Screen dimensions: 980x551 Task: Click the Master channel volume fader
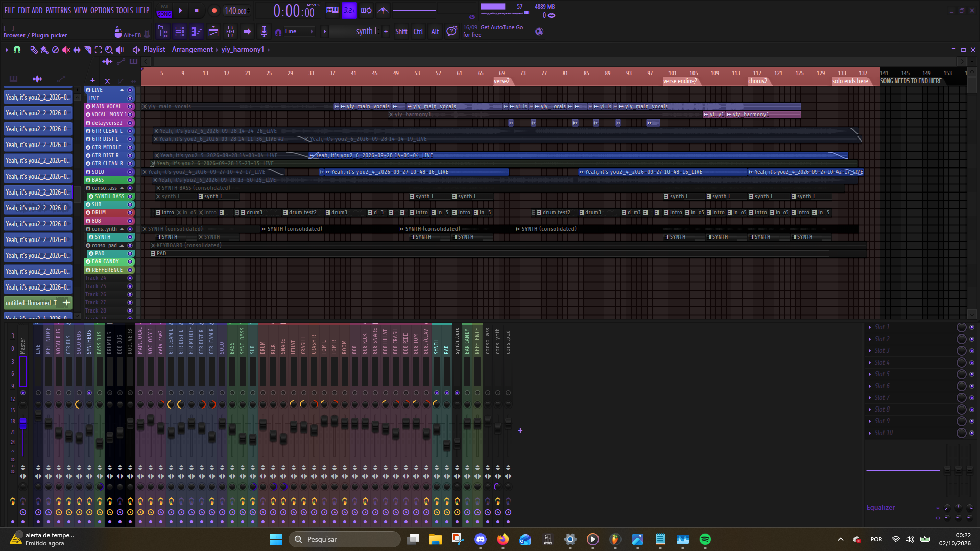coord(22,423)
